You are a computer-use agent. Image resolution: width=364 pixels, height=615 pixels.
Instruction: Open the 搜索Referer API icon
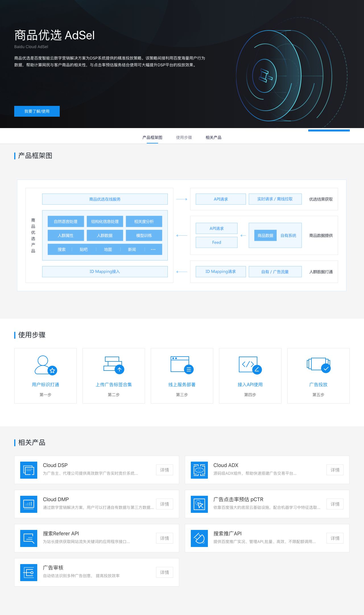point(29,538)
